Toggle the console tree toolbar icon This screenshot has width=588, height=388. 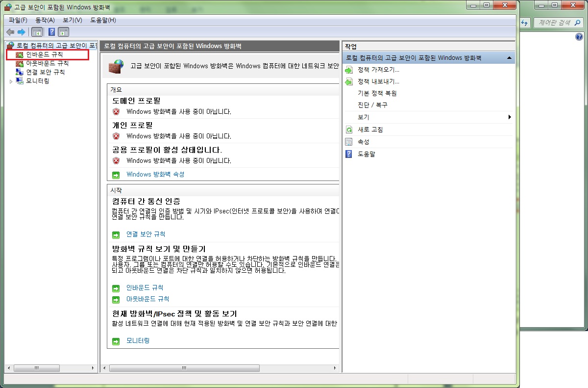37,32
